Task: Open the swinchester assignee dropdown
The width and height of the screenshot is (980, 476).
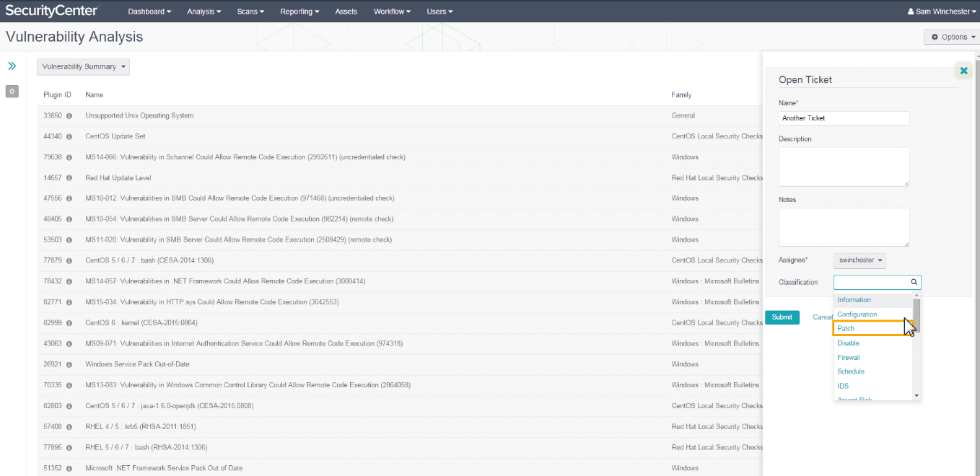Action: [x=859, y=260]
